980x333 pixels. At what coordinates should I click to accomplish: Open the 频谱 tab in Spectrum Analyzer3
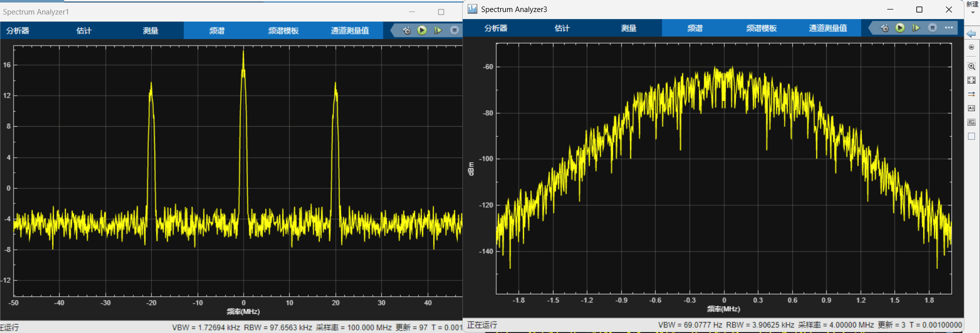[x=695, y=28]
